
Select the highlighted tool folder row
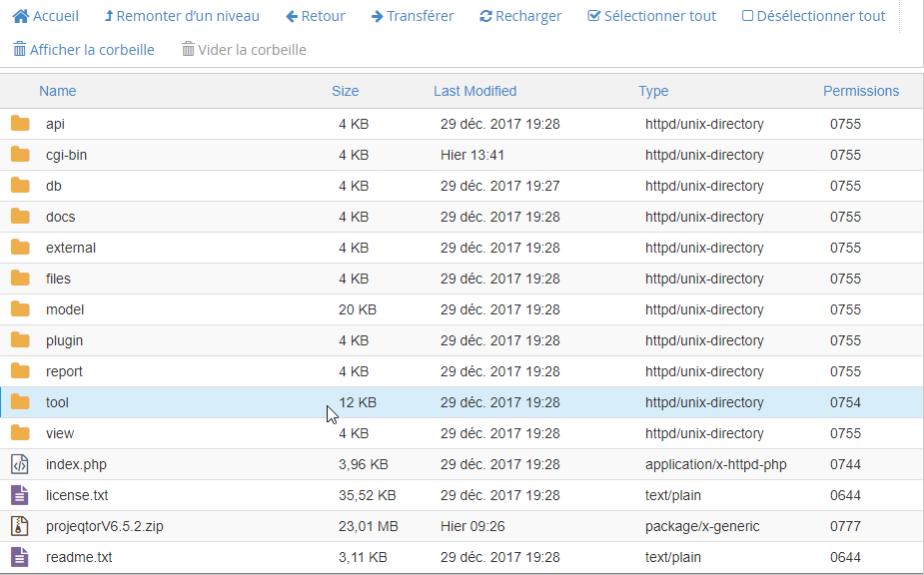coord(460,402)
